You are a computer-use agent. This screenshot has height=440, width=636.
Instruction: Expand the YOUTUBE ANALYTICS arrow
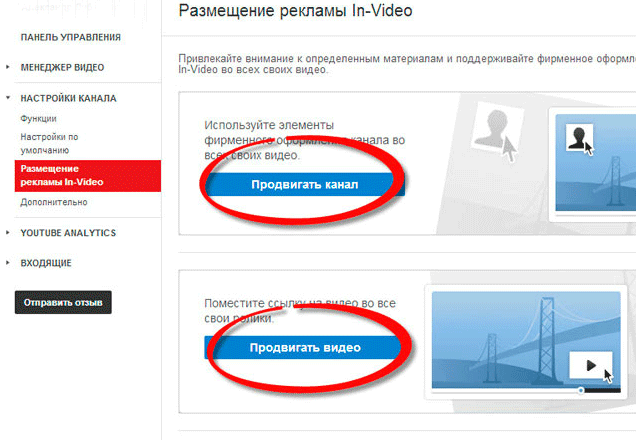[8, 232]
